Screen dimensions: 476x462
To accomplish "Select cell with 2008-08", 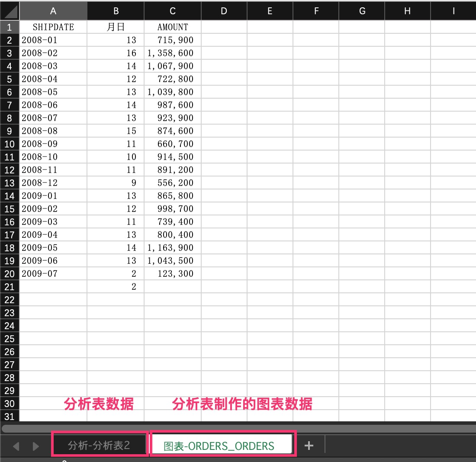I will [x=53, y=131].
